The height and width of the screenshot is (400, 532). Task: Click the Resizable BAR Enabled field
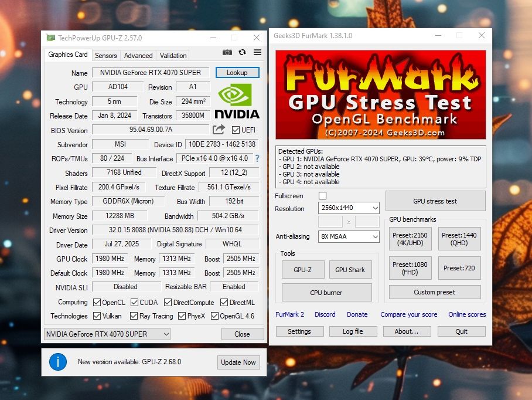coord(234,287)
